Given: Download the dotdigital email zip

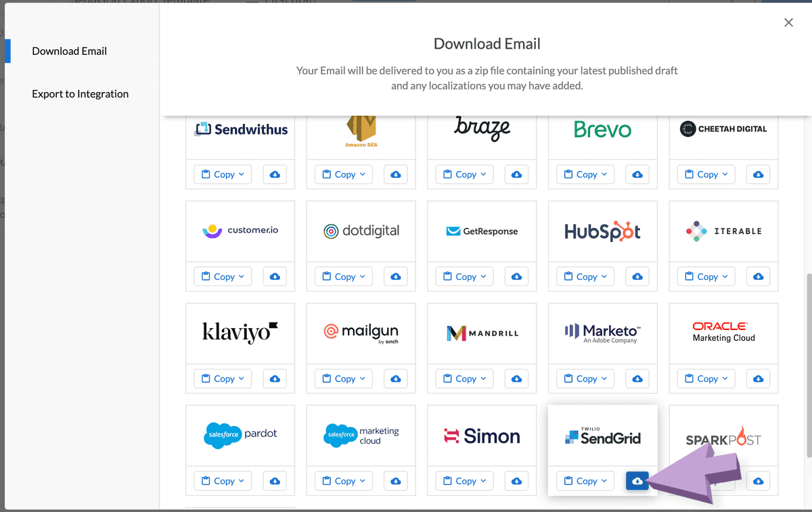Looking at the screenshot, I should 396,277.
